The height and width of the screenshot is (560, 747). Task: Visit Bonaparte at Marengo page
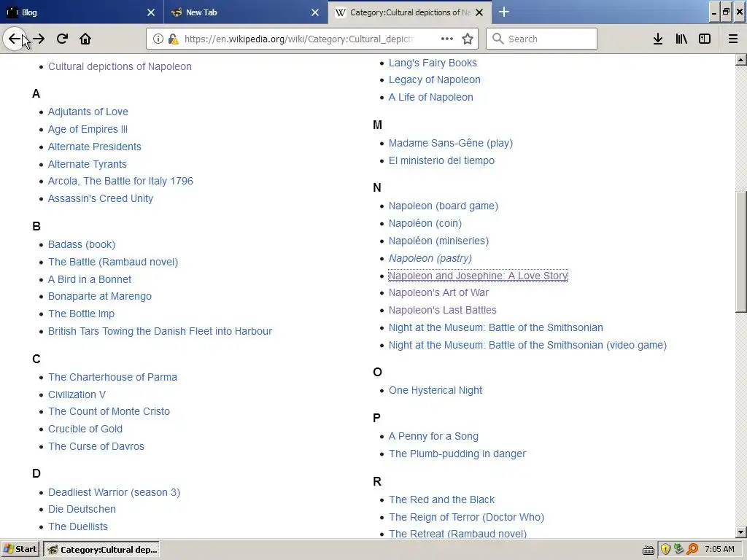pyautogui.click(x=100, y=296)
